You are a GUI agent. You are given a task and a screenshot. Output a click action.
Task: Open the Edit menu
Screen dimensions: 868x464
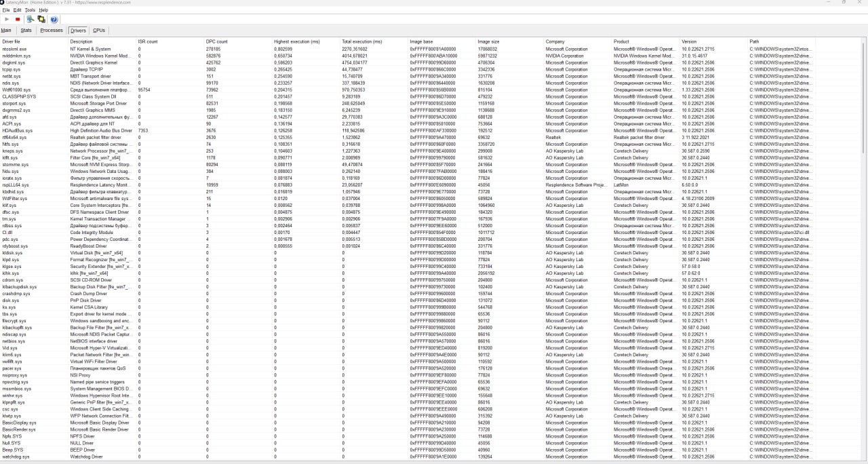coord(18,10)
